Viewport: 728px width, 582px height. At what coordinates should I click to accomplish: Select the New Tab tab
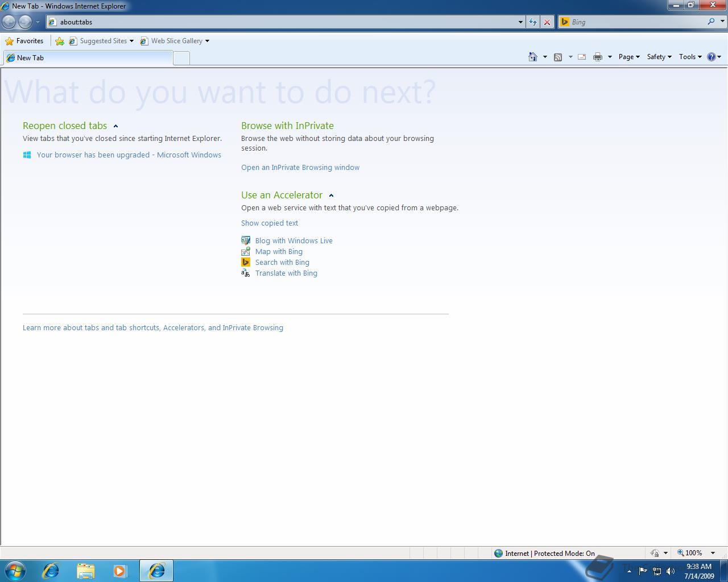[x=88, y=58]
